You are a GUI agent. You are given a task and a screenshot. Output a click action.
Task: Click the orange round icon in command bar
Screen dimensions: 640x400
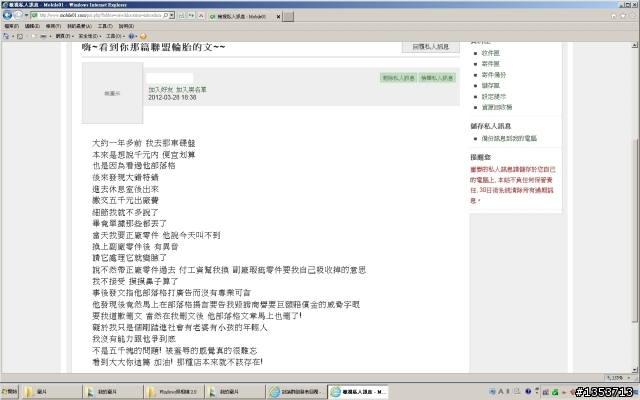pyautogui.click(x=143, y=36)
